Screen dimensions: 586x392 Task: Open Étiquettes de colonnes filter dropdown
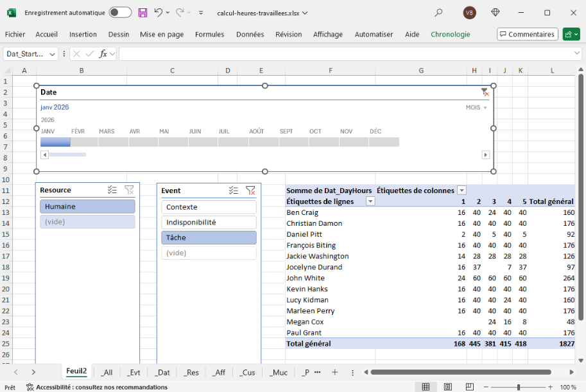461,191
